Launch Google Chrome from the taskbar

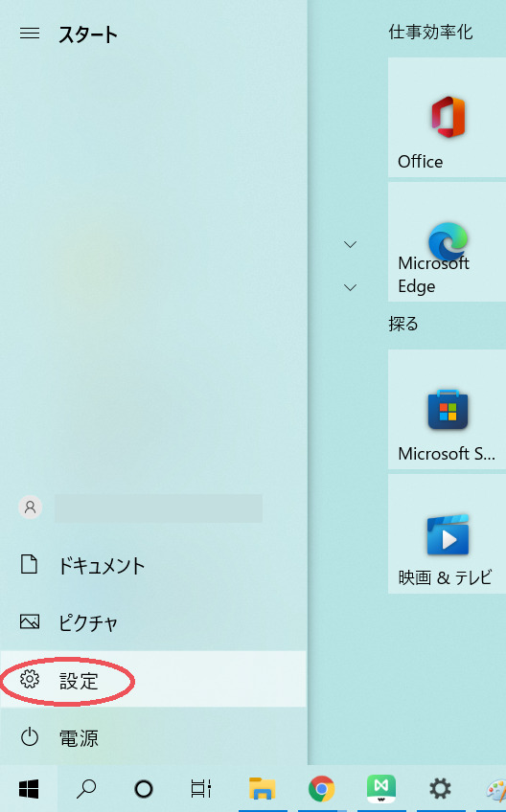click(x=321, y=789)
